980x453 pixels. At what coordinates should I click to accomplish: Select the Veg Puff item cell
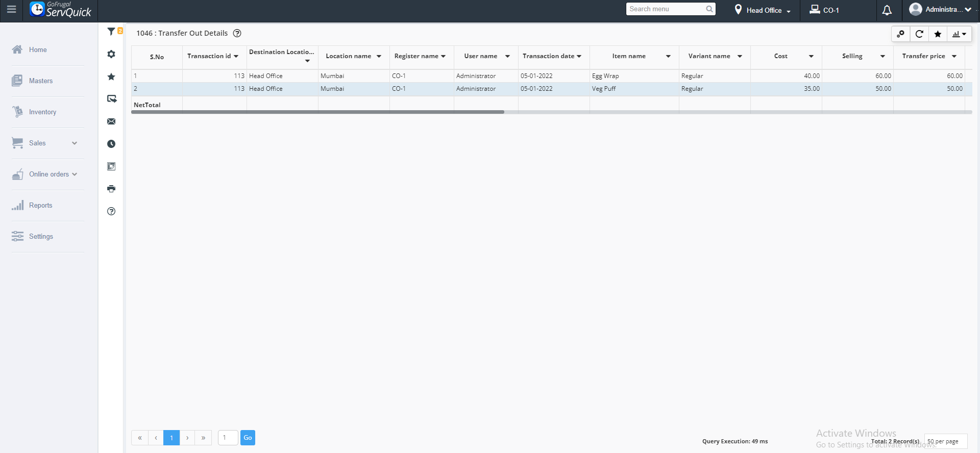(634, 89)
